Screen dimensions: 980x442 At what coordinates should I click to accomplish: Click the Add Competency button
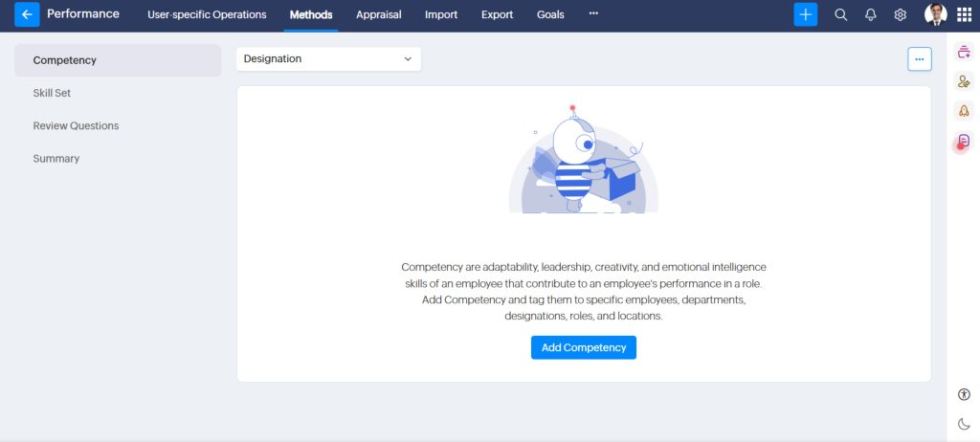(x=584, y=347)
